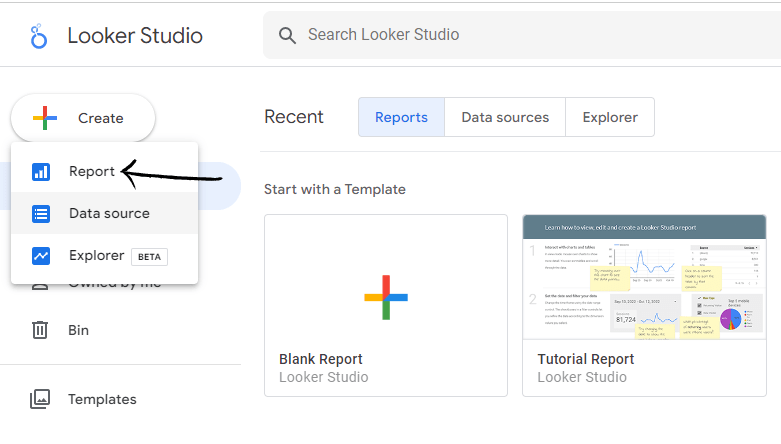This screenshot has width=781, height=444.
Task: Click the Templates gallery icon
Action: pyautogui.click(x=40, y=399)
